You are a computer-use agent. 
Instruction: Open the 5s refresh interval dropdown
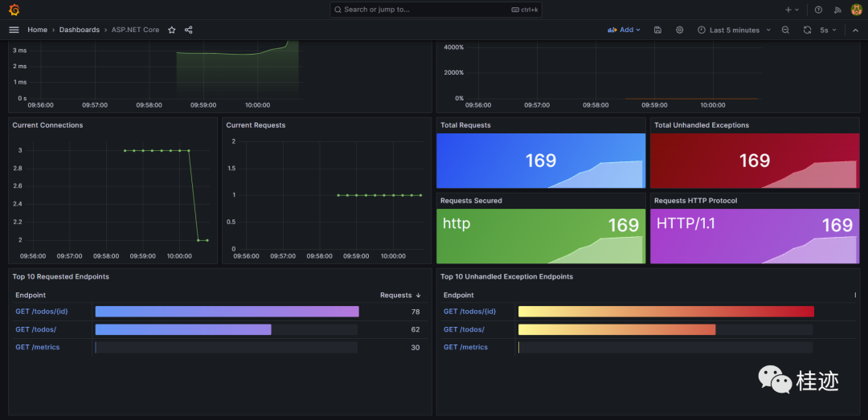tap(828, 30)
